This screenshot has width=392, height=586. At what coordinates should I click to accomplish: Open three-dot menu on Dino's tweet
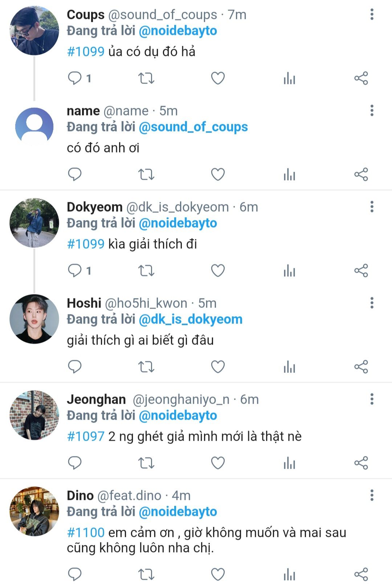click(372, 495)
